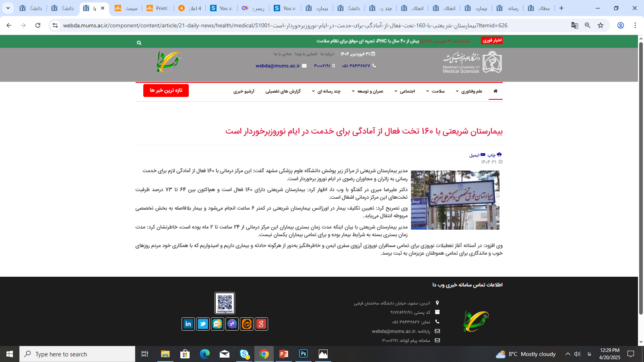644x362 pixels.
Task: Open the آرشیو خبری menu item
Action: click(244, 91)
